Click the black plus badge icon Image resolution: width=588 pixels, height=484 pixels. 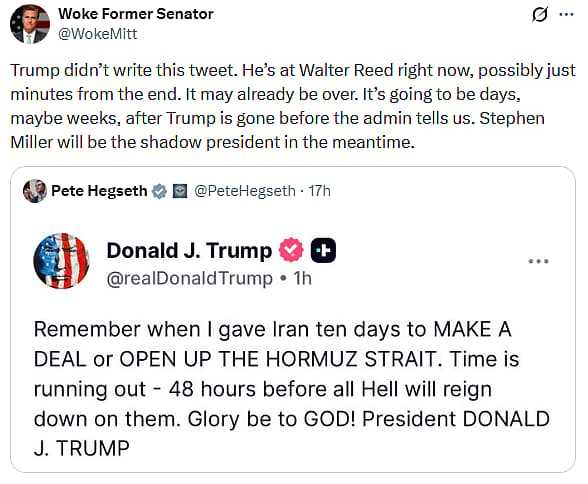tap(323, 250)
